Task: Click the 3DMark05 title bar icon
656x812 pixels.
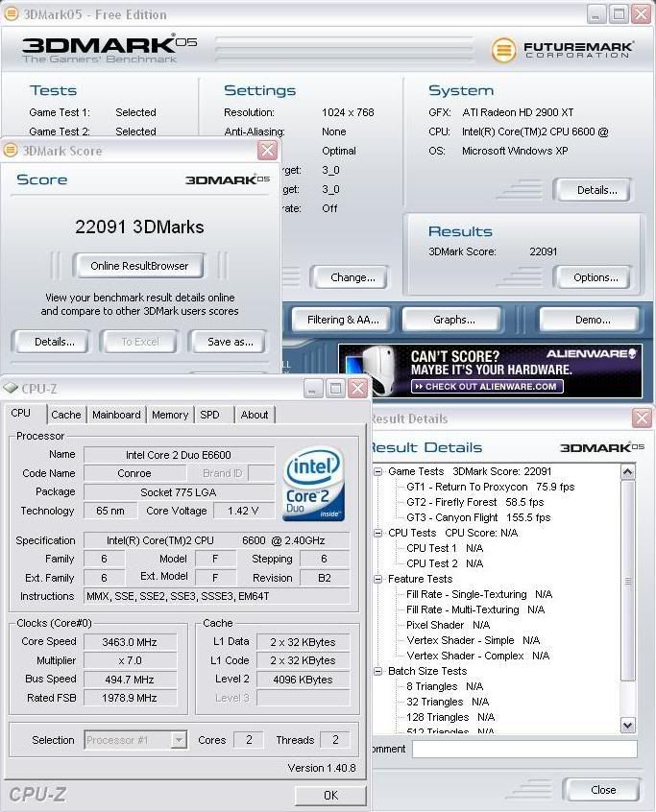Action: click(12, 14)
